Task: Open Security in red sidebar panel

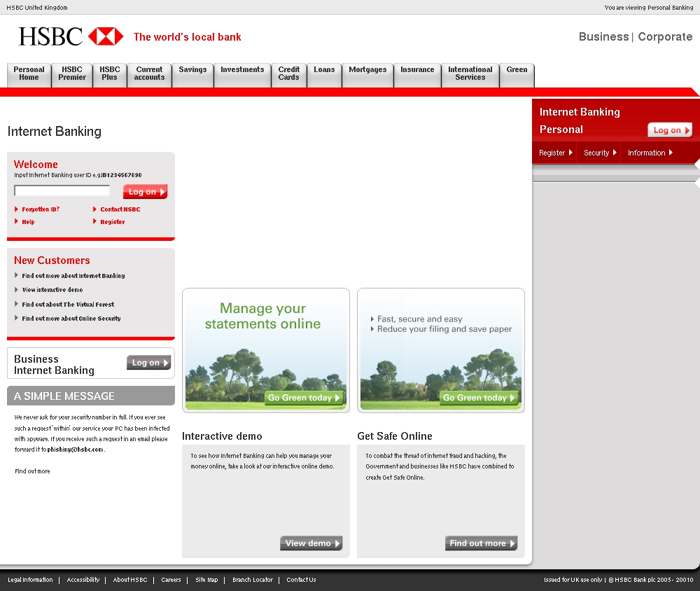Action: (600, 153)
